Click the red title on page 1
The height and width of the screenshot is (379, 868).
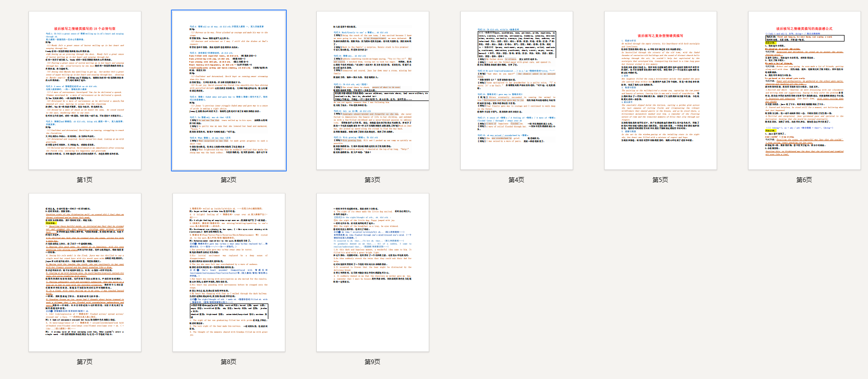(85, 29)
